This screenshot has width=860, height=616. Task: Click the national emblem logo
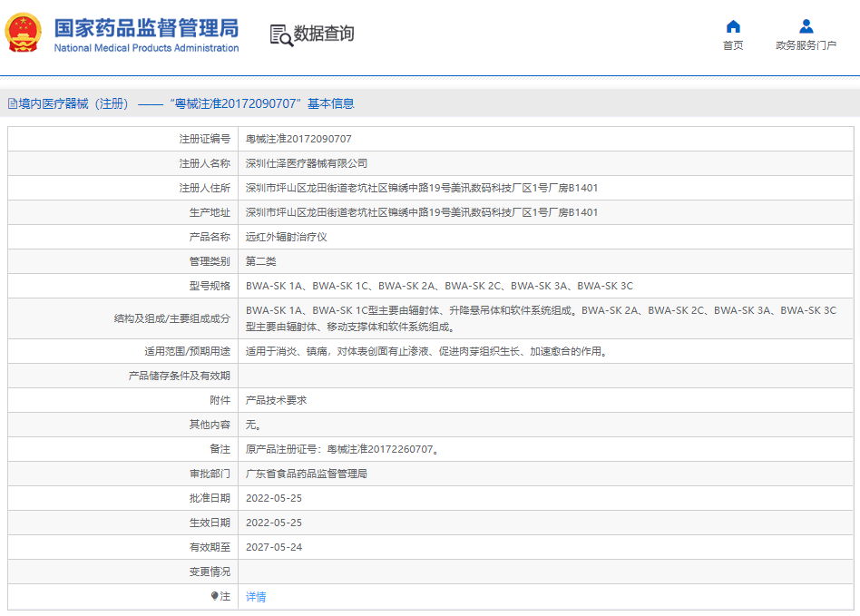point(23,33)
